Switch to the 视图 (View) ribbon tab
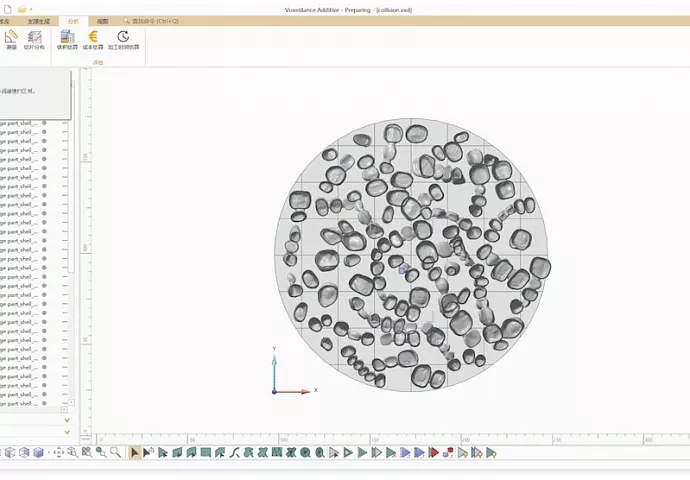This screenshot has height=480, width=690. [x=103, y=20]
